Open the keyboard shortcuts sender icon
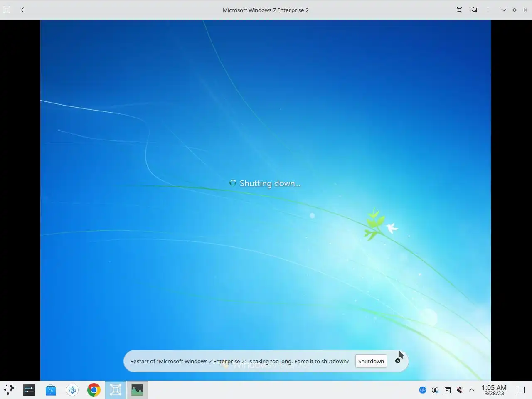This screenshot has width=532, height=399. pyautogui.click(x=474, y=10)
